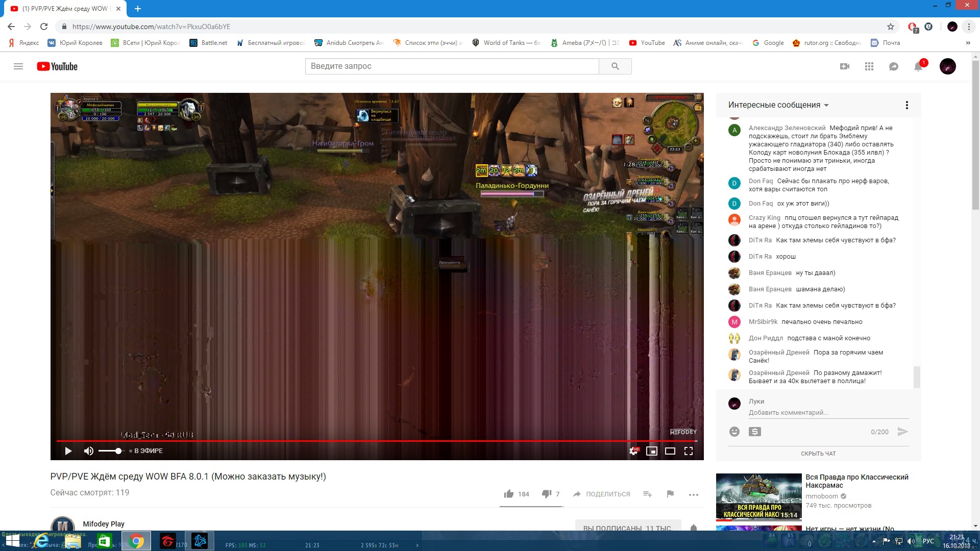This screenshot has width=980, height=551.
Task: Open the Google bookmark
Action: pos(768,43)
